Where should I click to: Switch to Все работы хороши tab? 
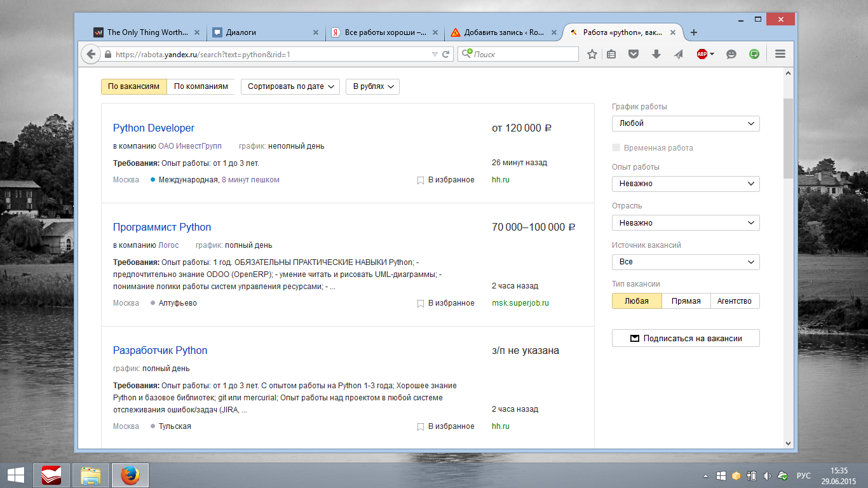[x=384, y=32]
